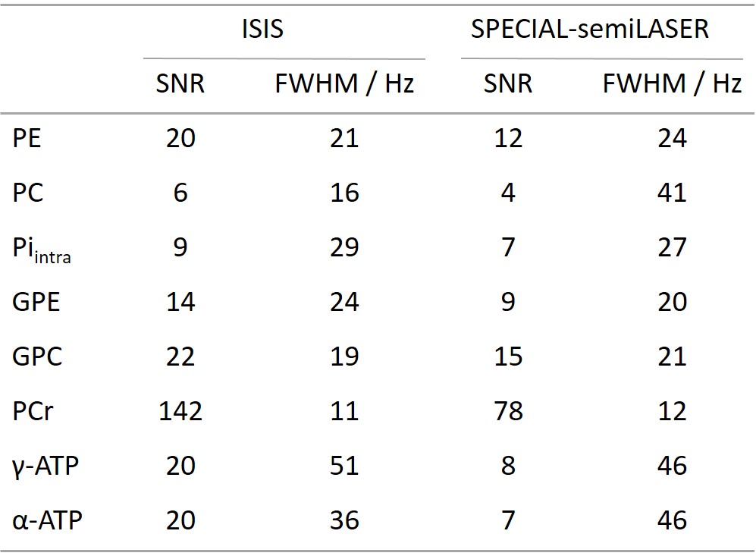Select the GPC ISIS SNR value 22

(180, 357)
